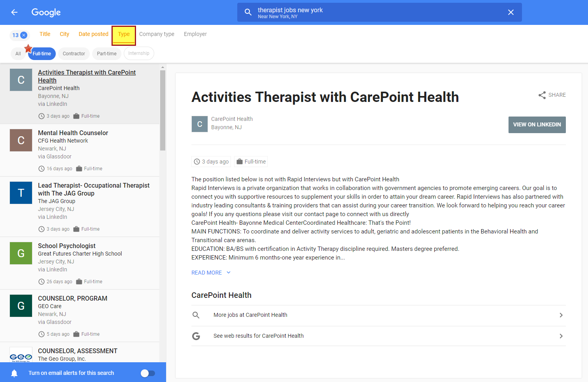Click clock icon beside 5 days ago
Image resolution: width=588 pixels, height=382 pixels.
[42, 334]
